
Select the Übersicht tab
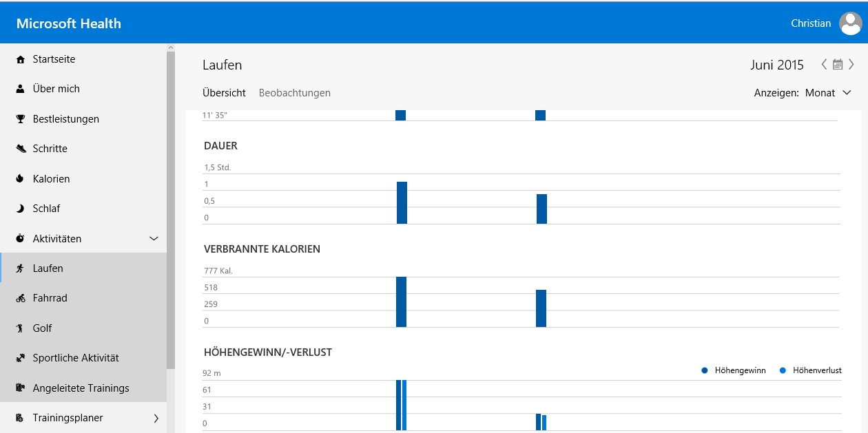point(224,93)
